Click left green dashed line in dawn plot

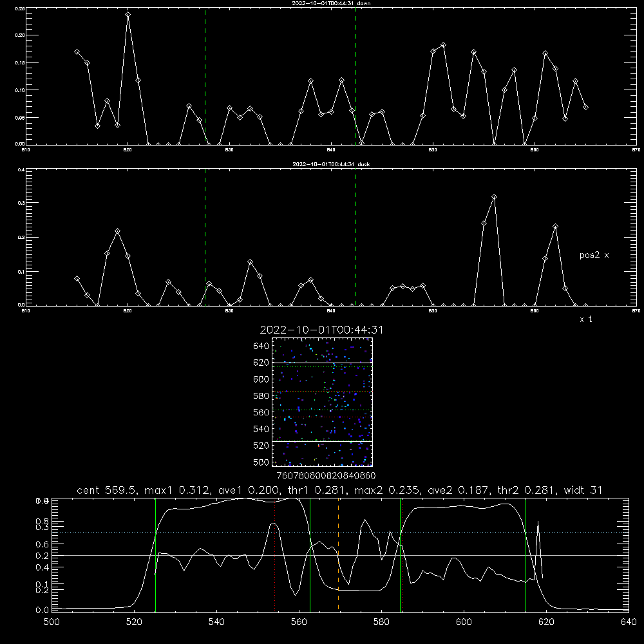[205, 76]
